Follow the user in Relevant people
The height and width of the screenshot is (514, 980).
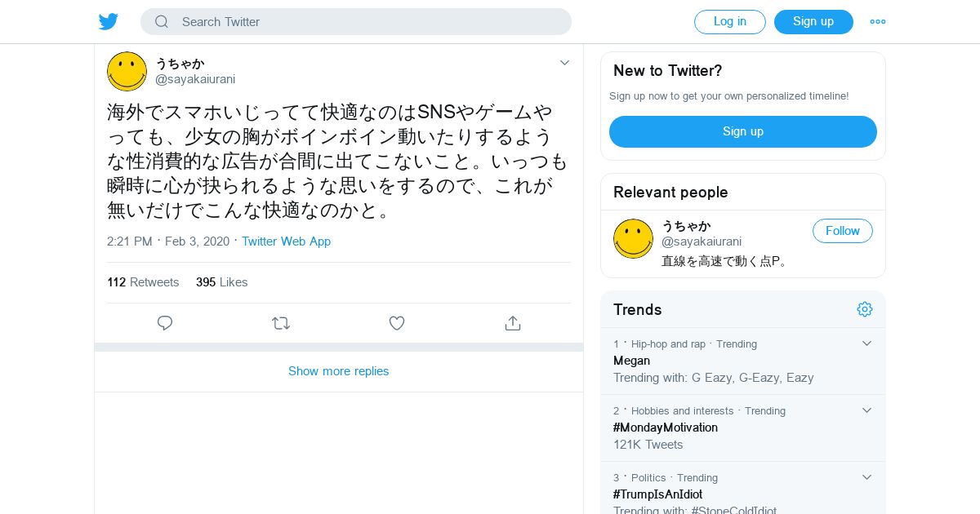[842, 231]
